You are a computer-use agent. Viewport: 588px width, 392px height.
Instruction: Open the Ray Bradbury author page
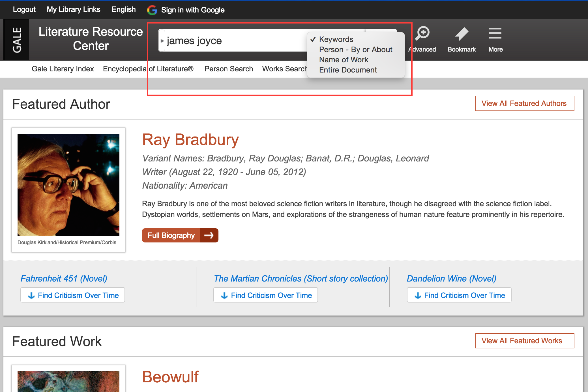point(190,139)
